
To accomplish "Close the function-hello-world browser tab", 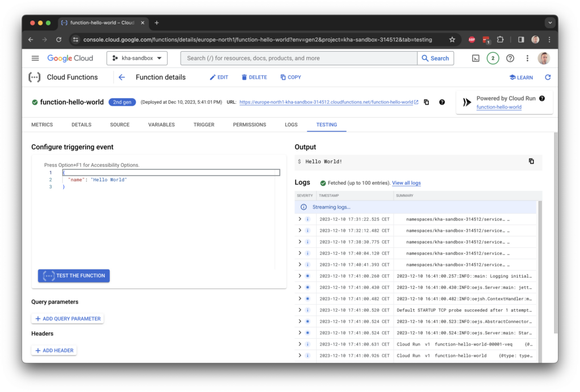I will 143,23.
